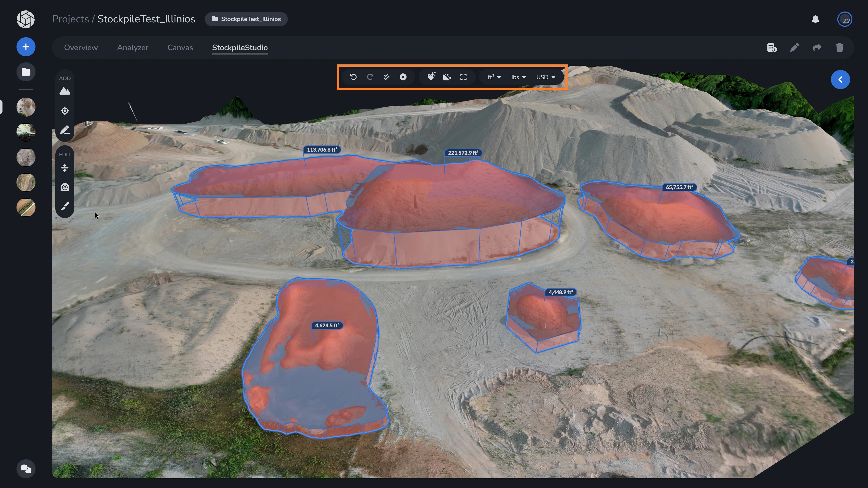
Task: Open the first project thumbnail in sidebar
Action: pyautogui.click(x=26, y=107)
